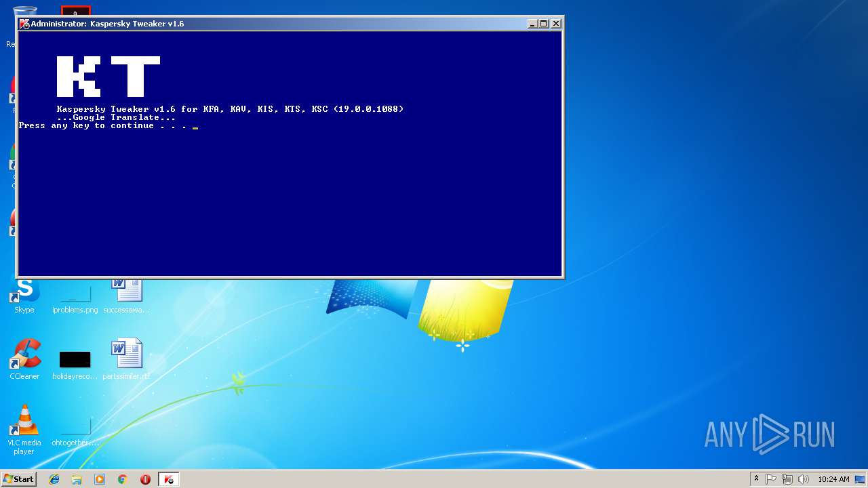Show hidden system tray icons

tap(756, 479)
